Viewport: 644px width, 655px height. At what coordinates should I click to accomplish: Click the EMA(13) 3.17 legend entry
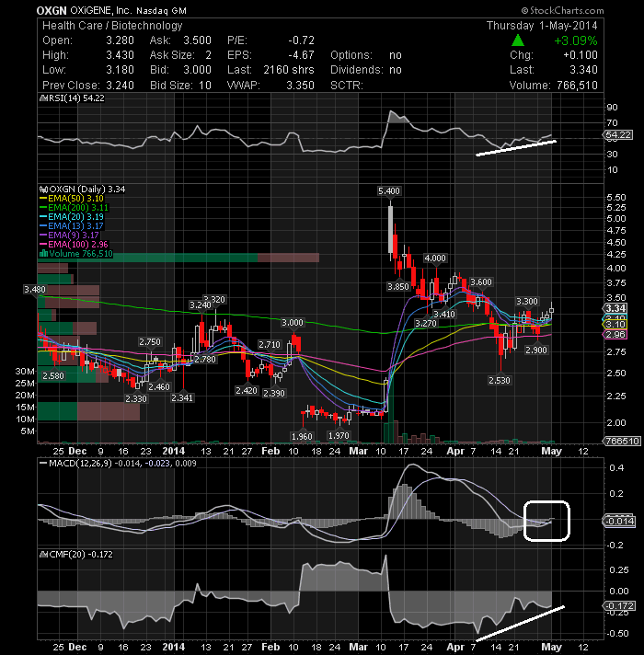point(72,226)
